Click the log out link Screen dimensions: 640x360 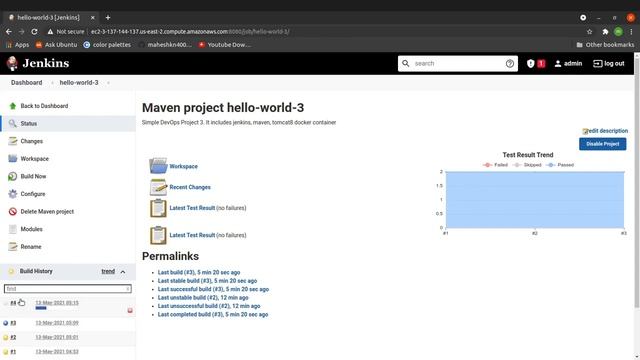[x=609, y=64]
